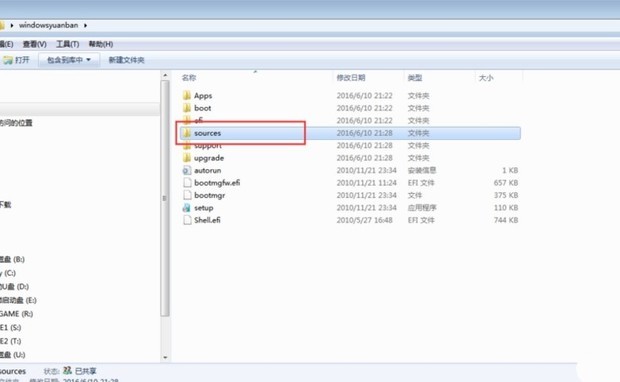Select the (E:) drive in navigation pane
Viewport: 620px width, 382px height.
coord(18,300)
